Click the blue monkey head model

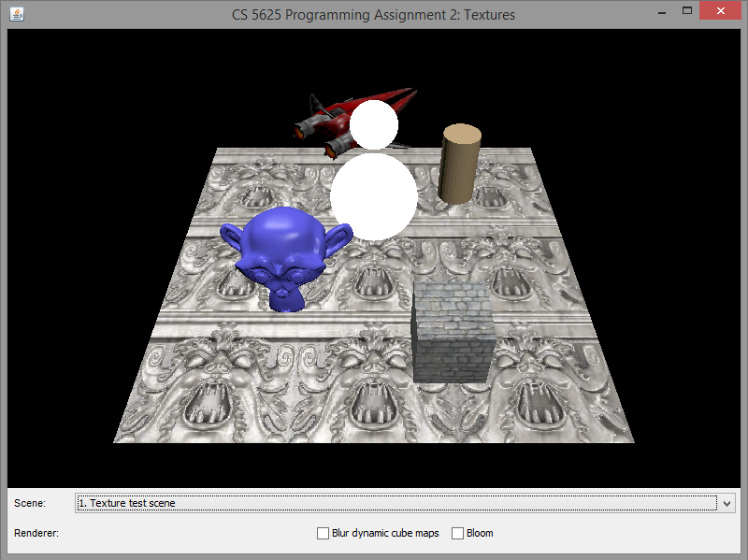(x=277, y=254)
